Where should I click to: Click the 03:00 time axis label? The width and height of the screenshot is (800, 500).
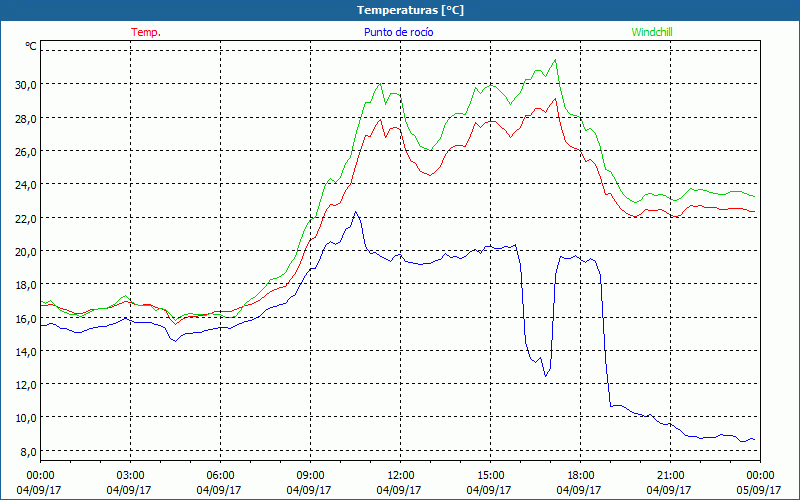coord(130,476)
